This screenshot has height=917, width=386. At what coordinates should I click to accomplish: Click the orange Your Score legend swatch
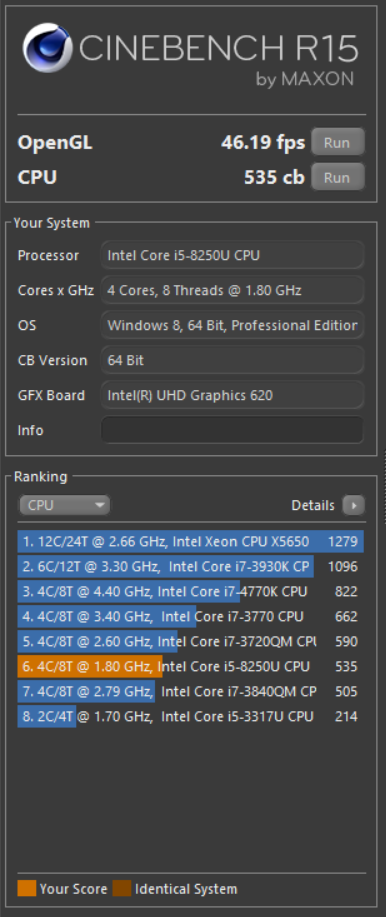[x=27, y=889]
